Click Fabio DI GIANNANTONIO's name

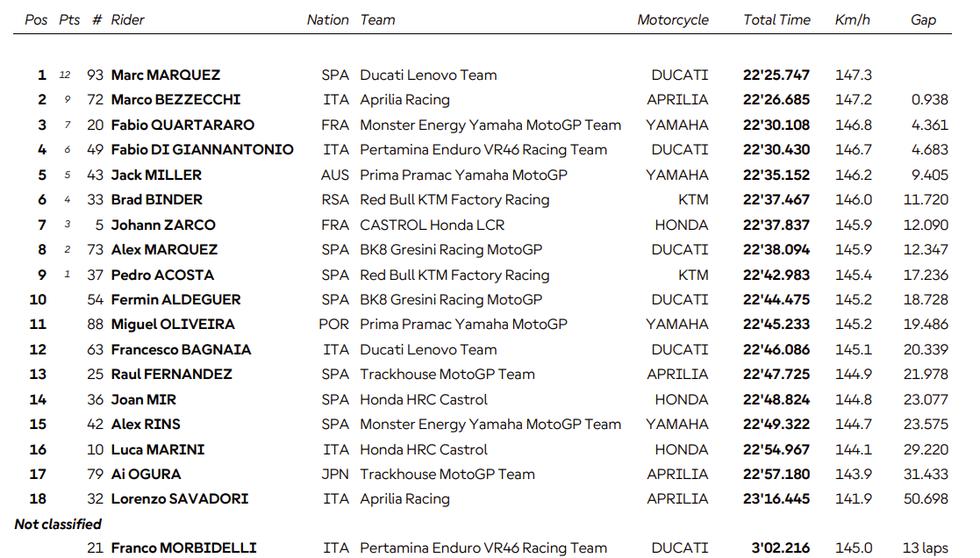pyautogui.click(x=202, y=150)
